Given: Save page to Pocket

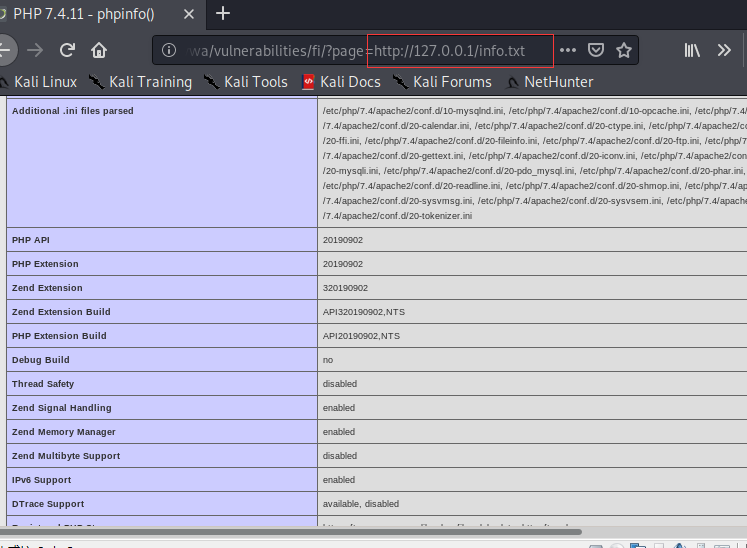Looking at the screenshot, I should (596, 50).
